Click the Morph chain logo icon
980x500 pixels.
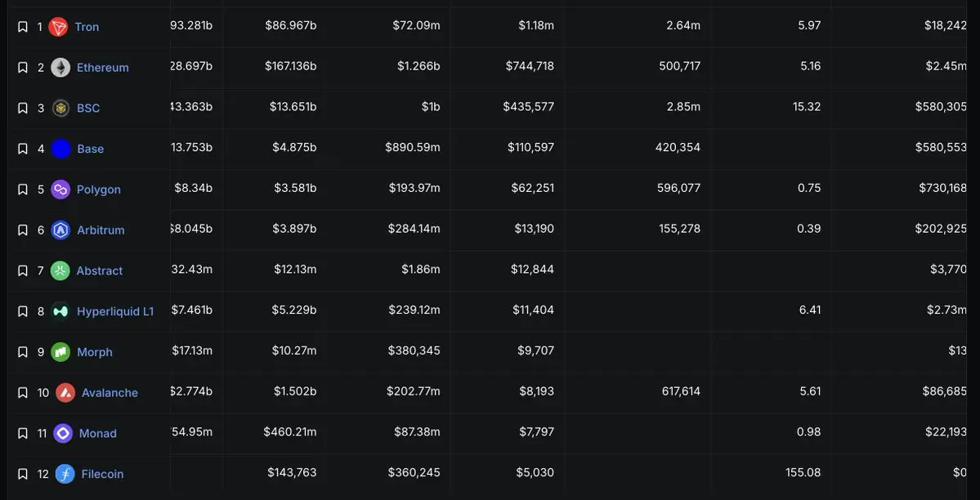point(60,352)
